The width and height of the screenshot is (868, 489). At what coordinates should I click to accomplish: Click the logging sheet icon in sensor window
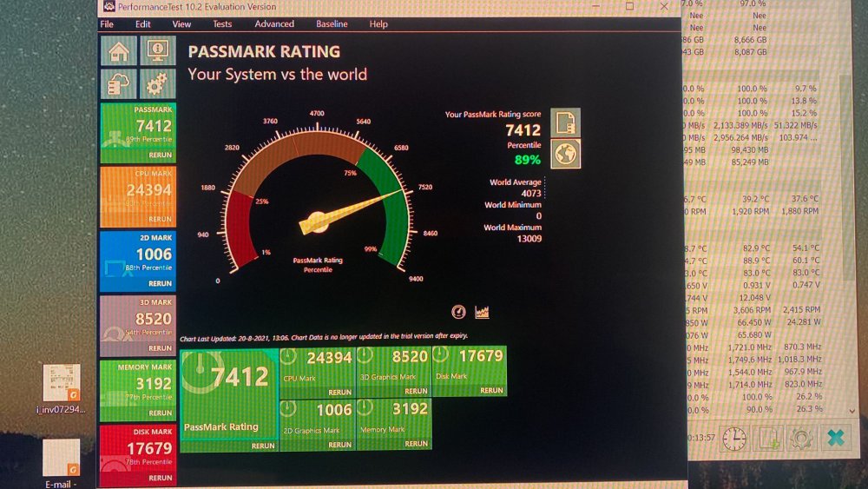pos(768,438)
